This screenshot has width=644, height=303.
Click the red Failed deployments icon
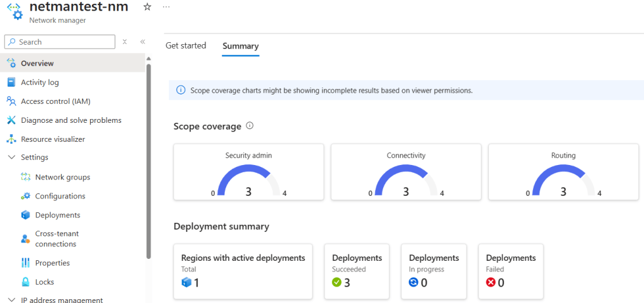coord(491,282)
